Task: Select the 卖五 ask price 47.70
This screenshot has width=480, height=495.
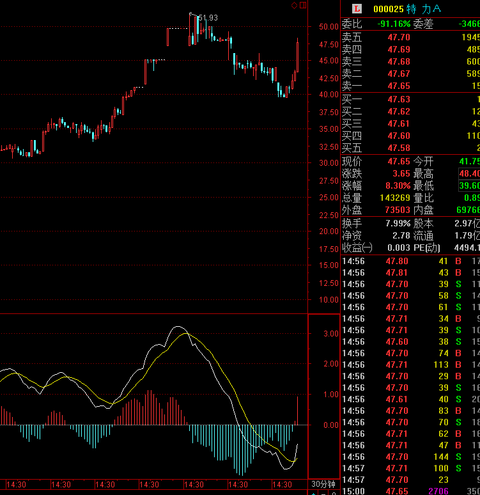Action: (399, 37)
